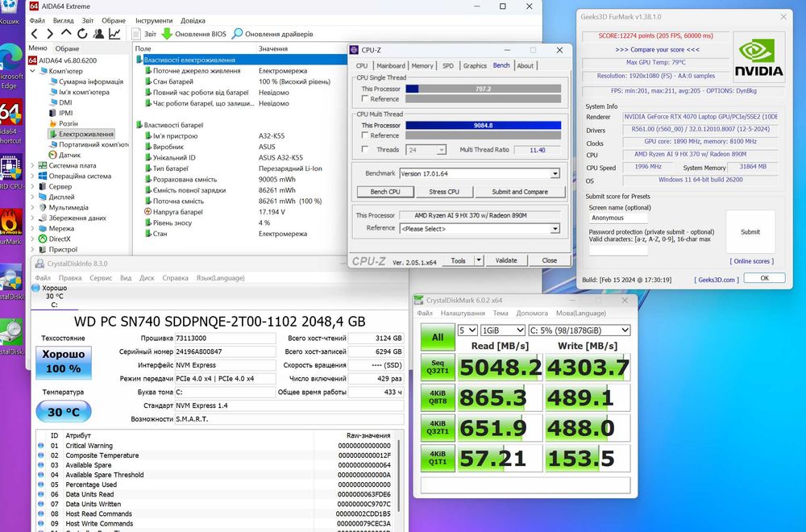Switch to CPU-Z Graphics tab

tap(475, 66)
